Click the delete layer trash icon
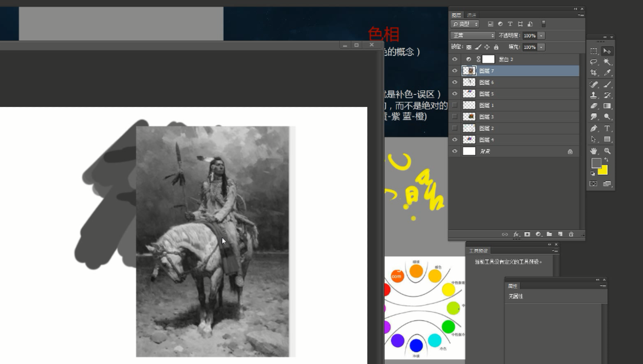The height and width of the screenshot is (364, 643). (x=571, y=234)
